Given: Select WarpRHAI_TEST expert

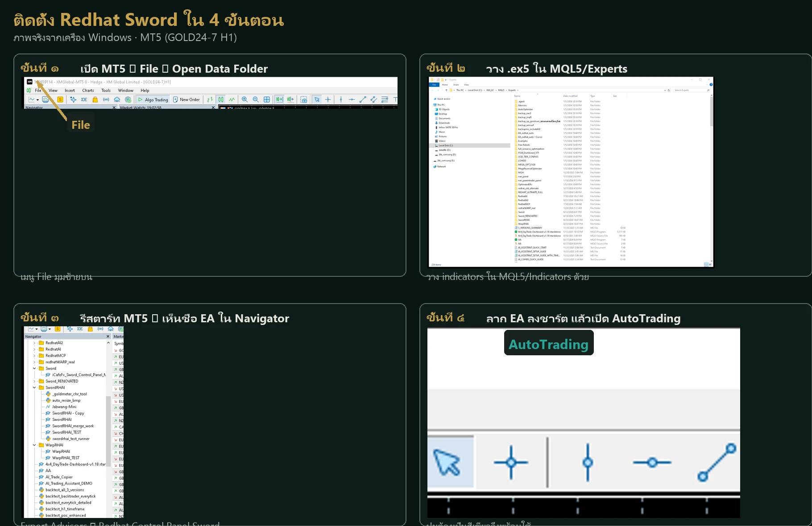Looking at the screenshot, I should pyautogui.click(x=62, y=458).
